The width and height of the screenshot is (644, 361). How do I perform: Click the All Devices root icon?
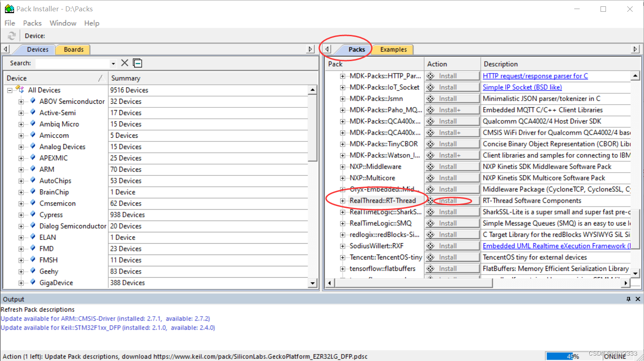click(x=20, y=89)
